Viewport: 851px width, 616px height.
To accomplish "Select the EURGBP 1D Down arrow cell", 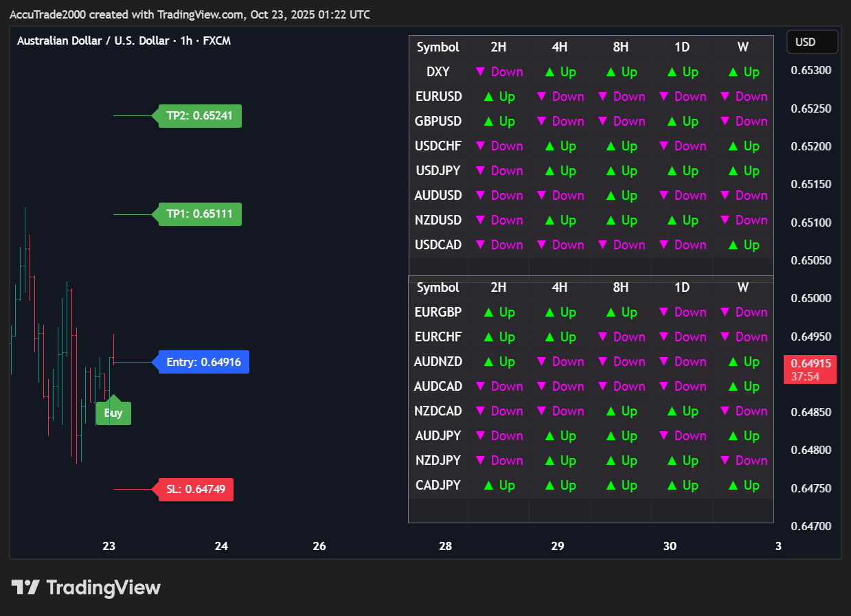I will [x=682, y=312].
